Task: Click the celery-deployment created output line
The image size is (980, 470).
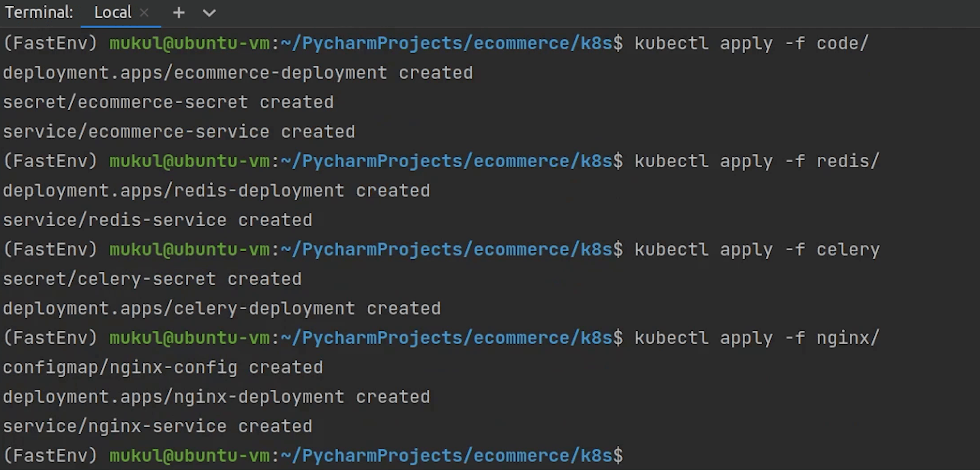Action: pyautogui.click(x=222, y=309)
